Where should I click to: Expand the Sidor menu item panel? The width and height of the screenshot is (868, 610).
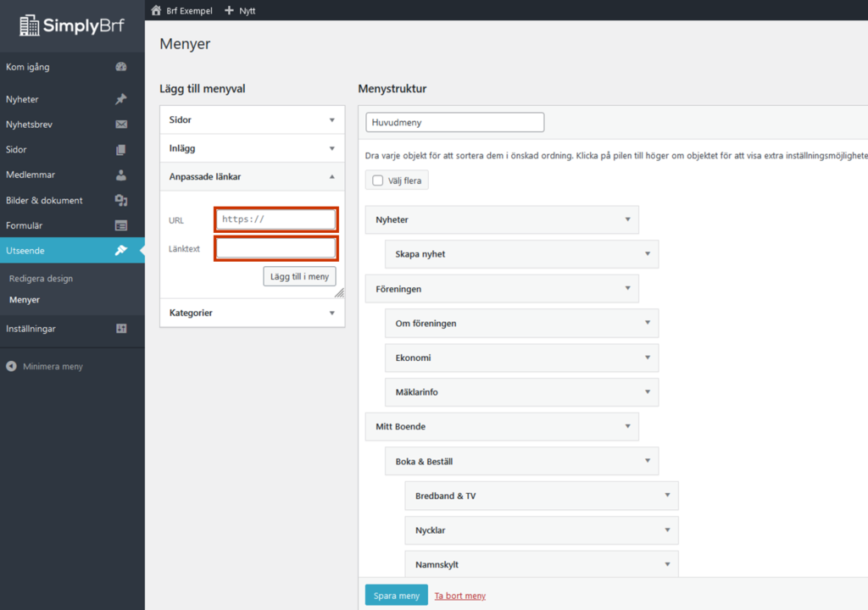coord(332,120)
